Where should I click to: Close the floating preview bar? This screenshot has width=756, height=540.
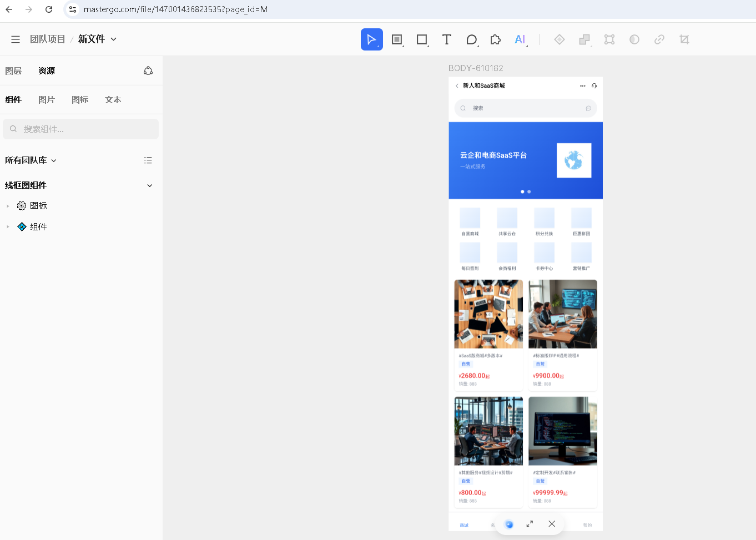[x=552, y=524]
